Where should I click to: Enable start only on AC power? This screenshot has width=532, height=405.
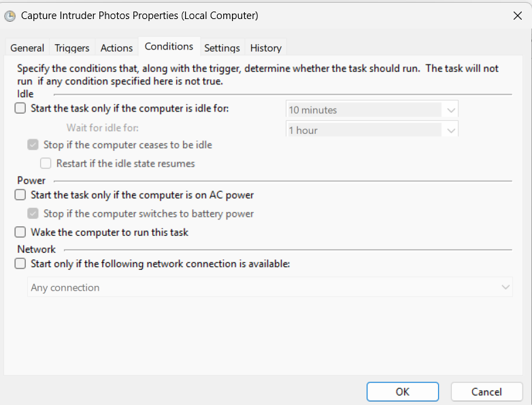pos(20,195)
